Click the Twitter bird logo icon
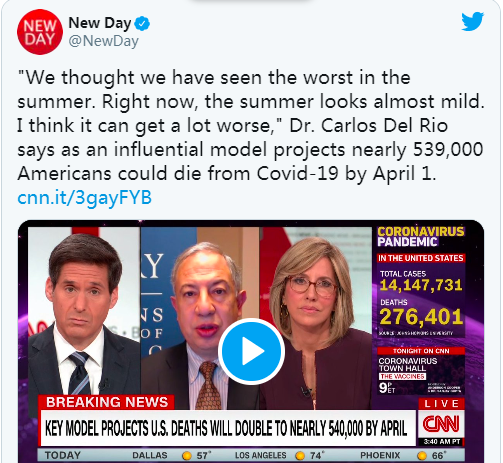This screenshot has height=463, width=503. coord(473,21)
